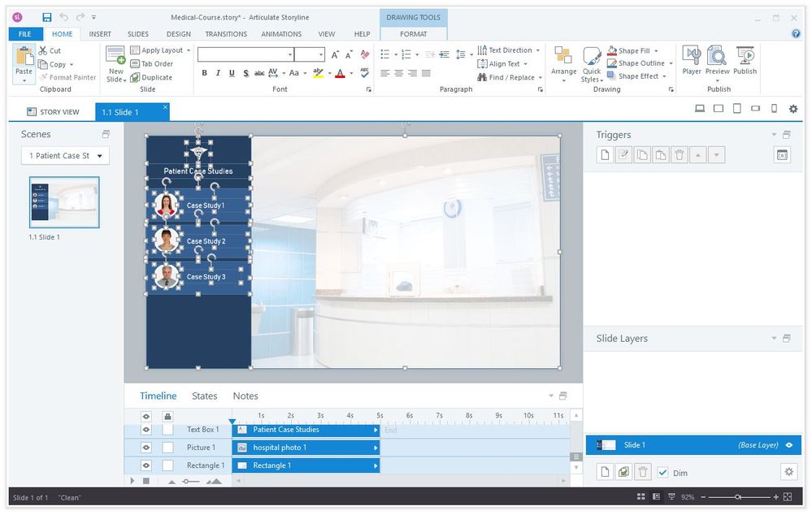
Task: Open the Scenes dropdown for Patient Case
Action: coord(65,156)
